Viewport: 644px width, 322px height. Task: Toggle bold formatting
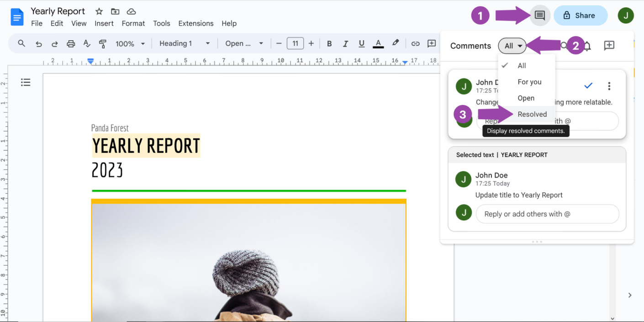tap(329, 43)
